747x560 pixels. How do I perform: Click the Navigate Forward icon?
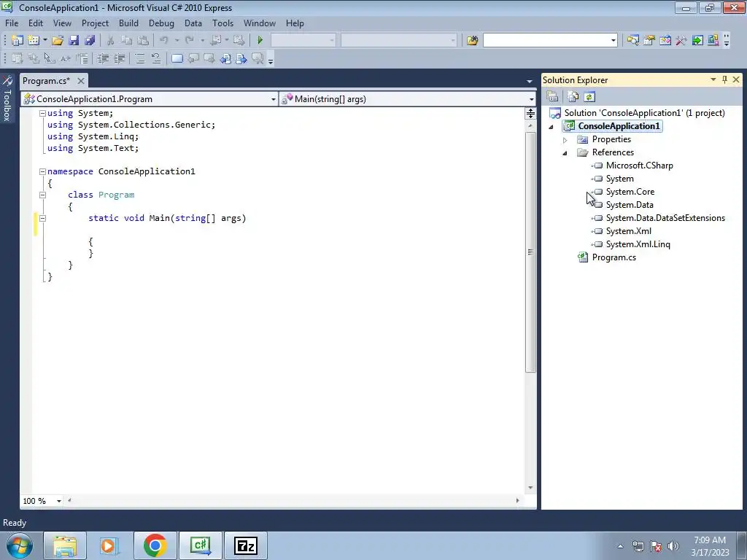click(x=239, y=41)
